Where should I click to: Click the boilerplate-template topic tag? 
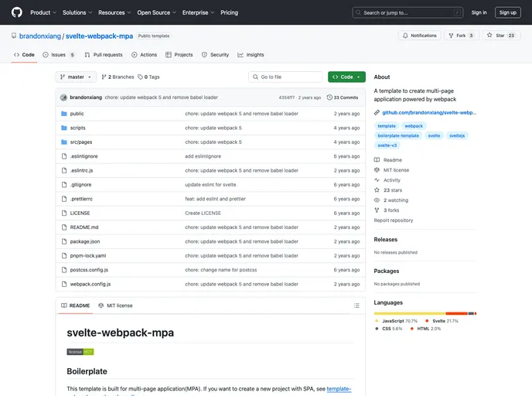coord(398,135)
